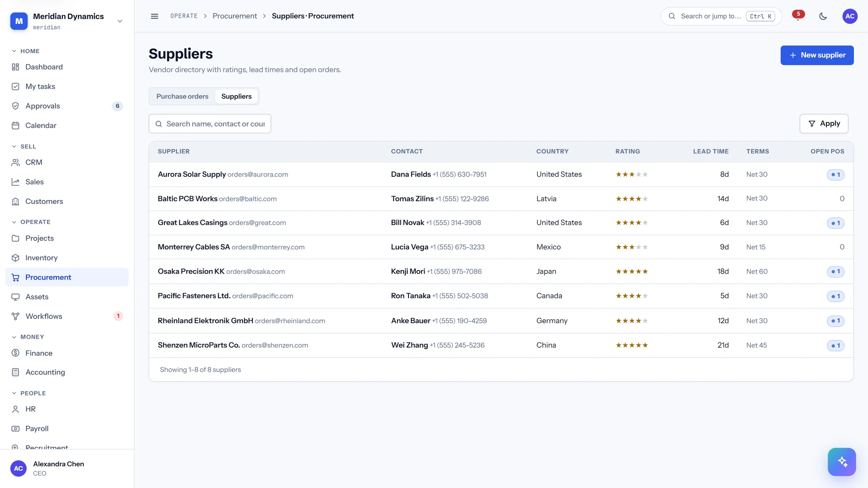Click the Sales chart icon
Image resolution: width=868 pixels, height=488 pixels.
click(15, 182)
